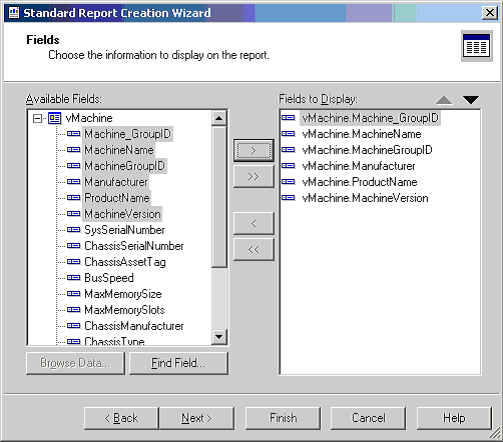Select vMachine table label in tree
The image size is (503, 442).
[x=89, y=118]
